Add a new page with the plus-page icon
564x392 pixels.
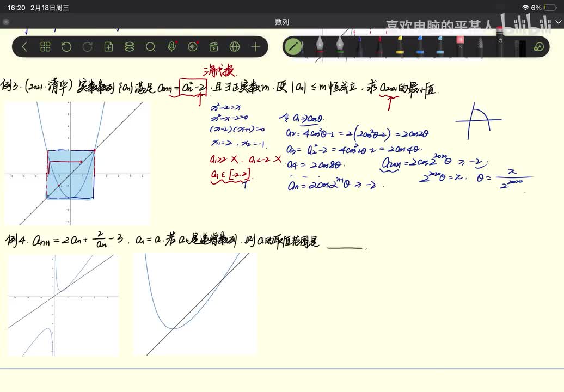point(108,47)
